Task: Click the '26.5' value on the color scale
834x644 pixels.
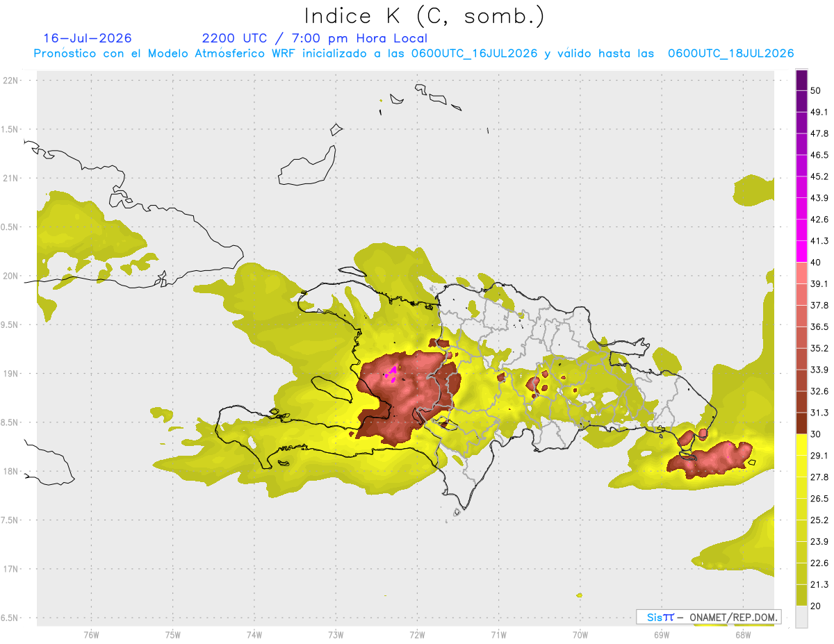Action: point(819,499)
